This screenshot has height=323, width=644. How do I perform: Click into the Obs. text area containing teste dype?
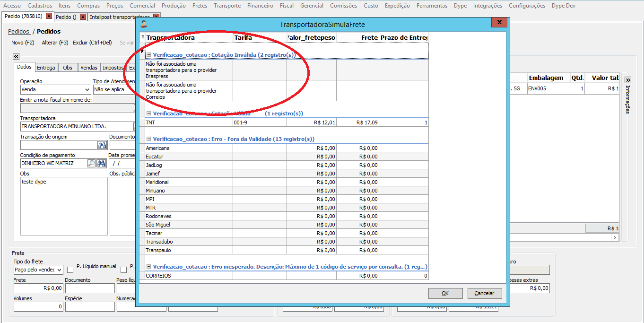click(x=64, y=206)
